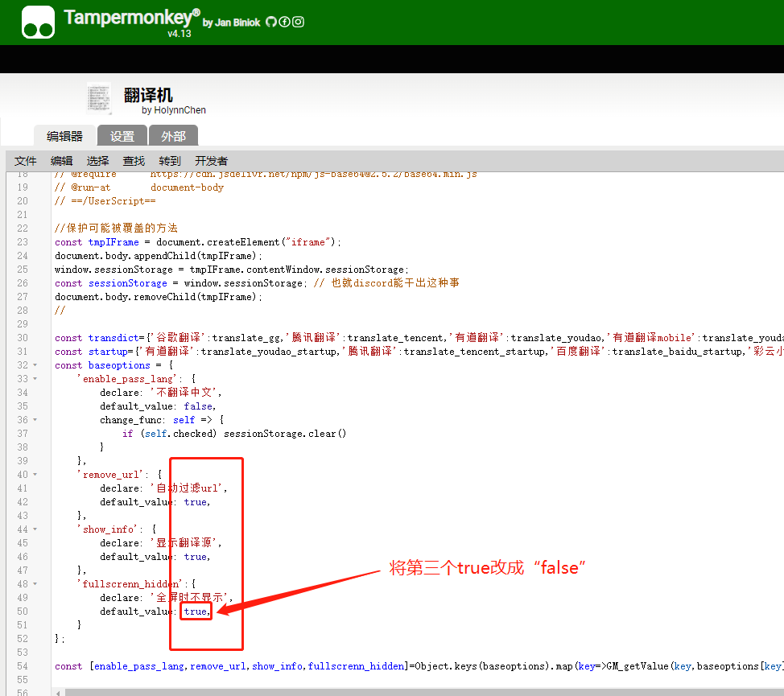Open the GitHub icon in header
This screenshot has height=696, width=784.
(x=271, y=22)
